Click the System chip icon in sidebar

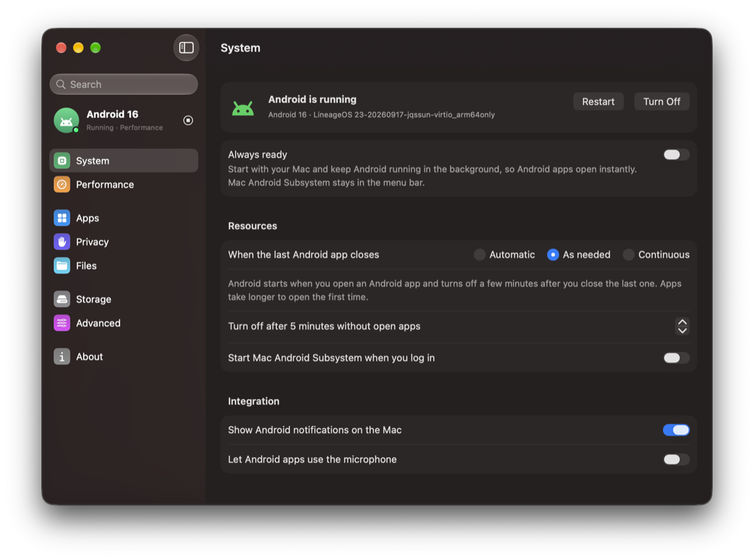pyautogui.click(x=62, y=161)
